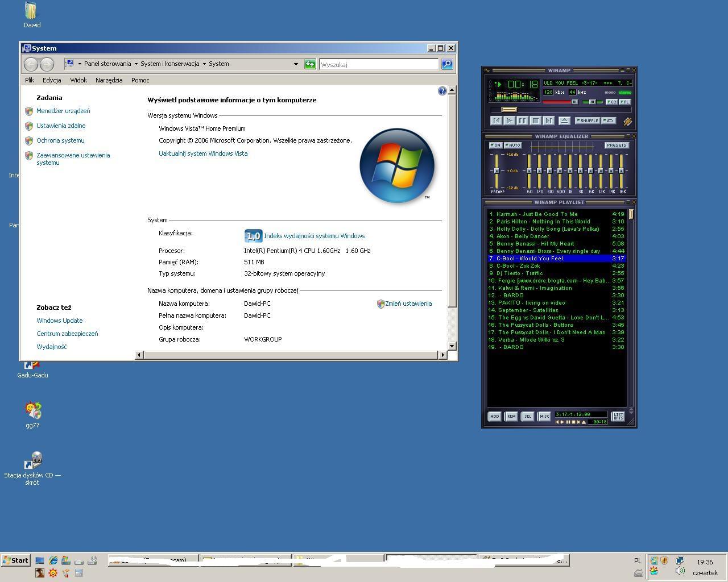This screenshot has height=582, width=728.
Task: Click Ochrona systemu link
Action: 60,140
